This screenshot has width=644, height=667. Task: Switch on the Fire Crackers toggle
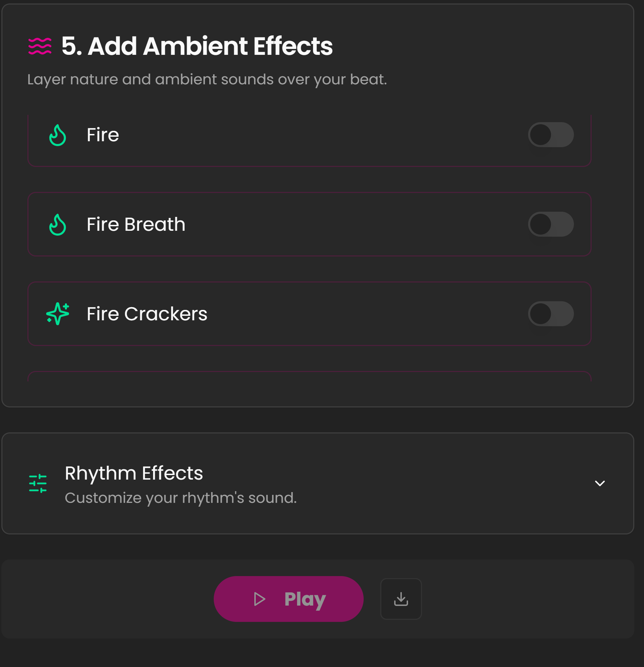551,314
